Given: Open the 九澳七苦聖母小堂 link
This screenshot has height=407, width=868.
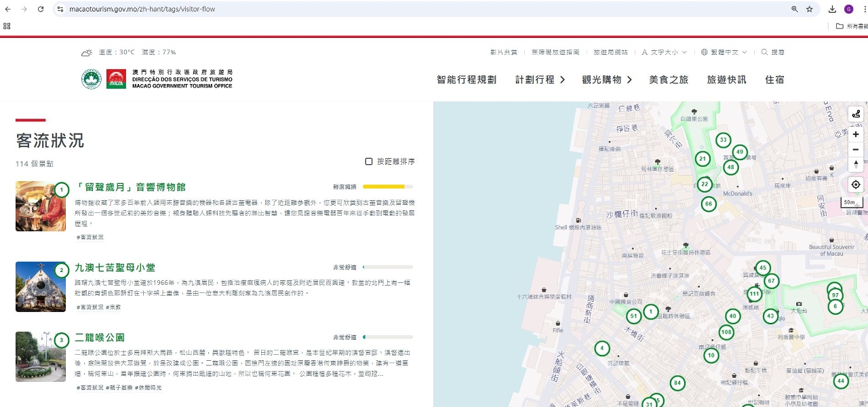Looking at the screenshot, I should 115,268.
